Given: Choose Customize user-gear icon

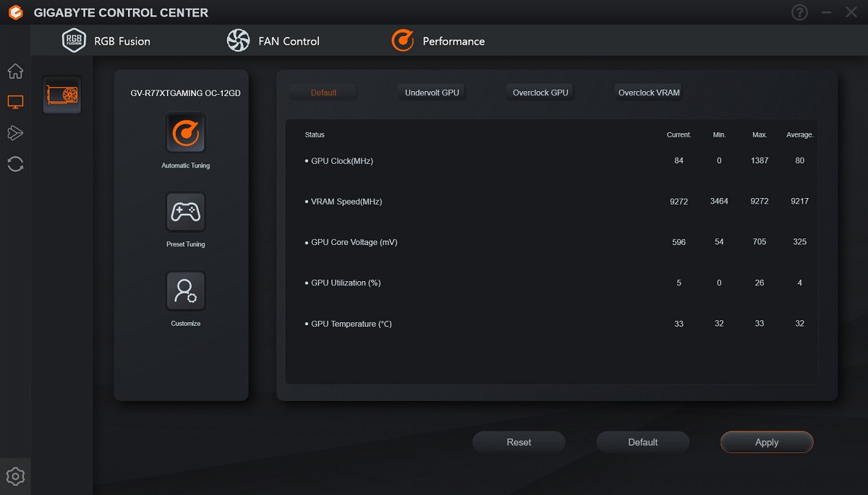Looking at the screenshot, I should (186, 291).
